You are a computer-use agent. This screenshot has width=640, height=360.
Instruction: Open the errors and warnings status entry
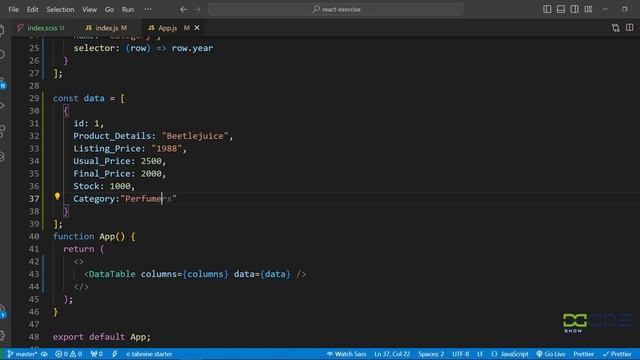click(69, 354)
